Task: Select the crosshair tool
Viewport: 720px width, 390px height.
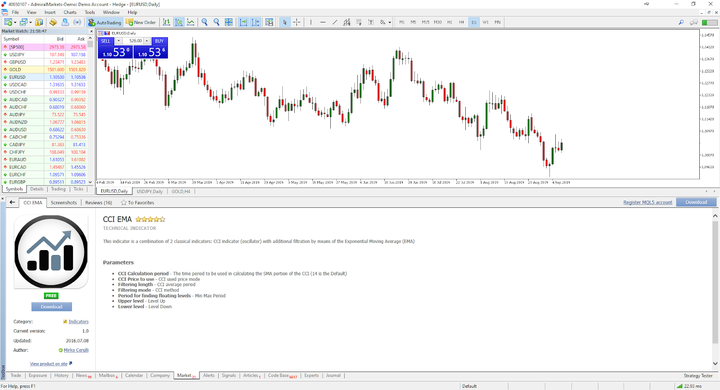Action: click(297, 22)
